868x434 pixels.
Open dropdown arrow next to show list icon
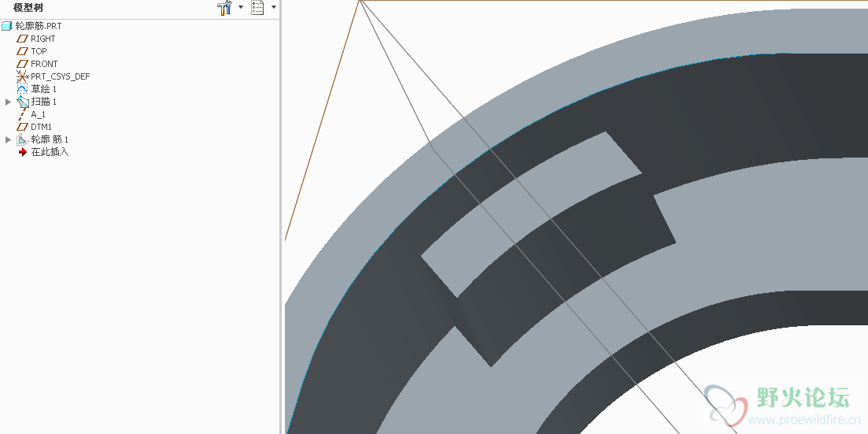point(274,7)
